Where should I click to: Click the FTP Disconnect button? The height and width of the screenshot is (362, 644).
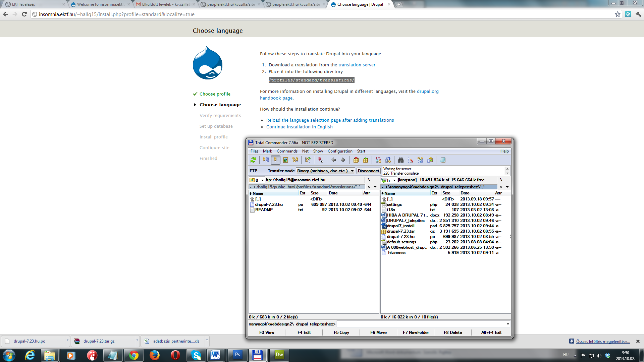[368, 171]
